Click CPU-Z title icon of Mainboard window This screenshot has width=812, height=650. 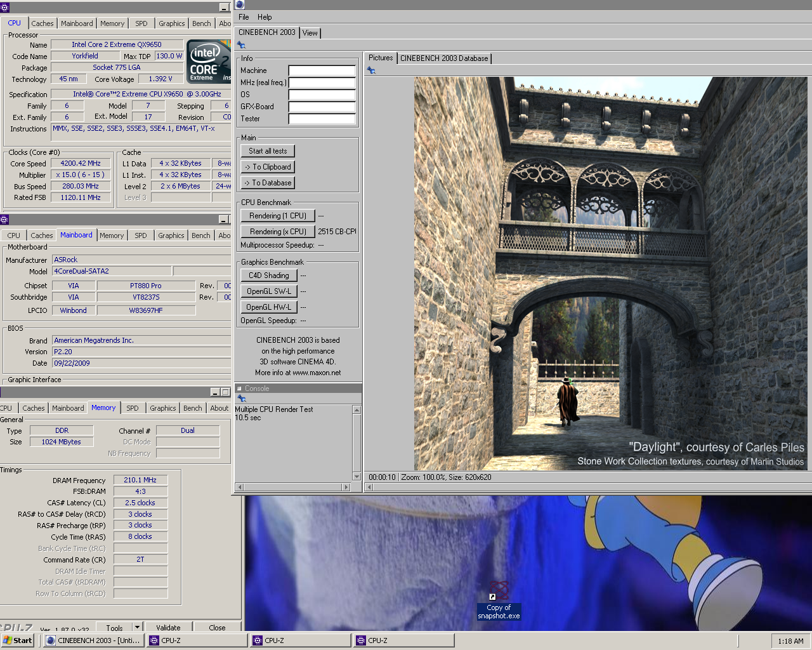4,219
